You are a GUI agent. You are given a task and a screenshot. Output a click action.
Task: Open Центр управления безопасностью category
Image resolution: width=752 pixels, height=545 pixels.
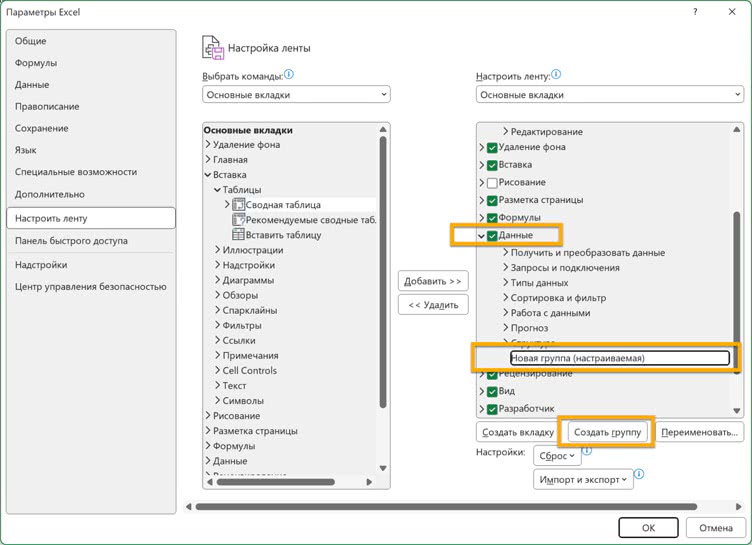[x=91, y=287]
